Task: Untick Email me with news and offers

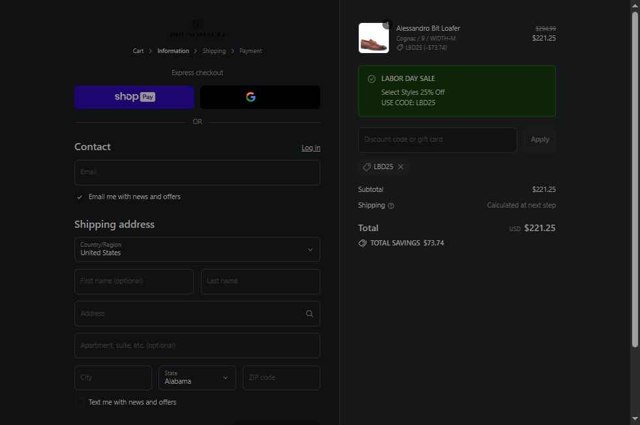Action: tap(80, 197)
